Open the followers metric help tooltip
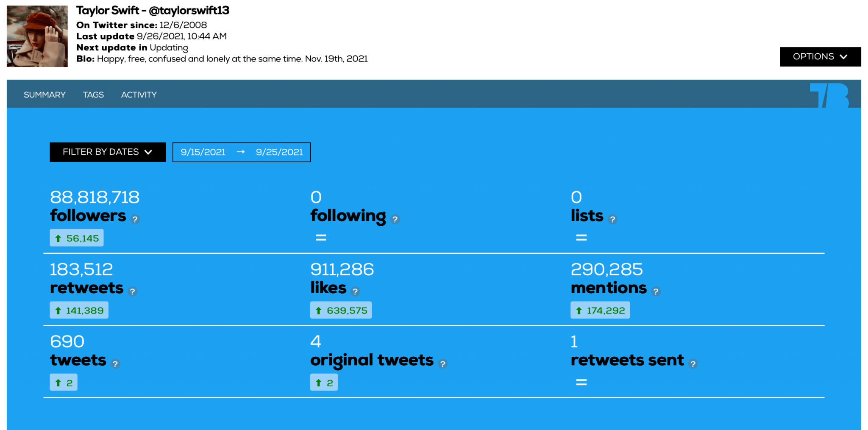This screenshot has height=430, width=868. pyautogui.click(x=134, y=219)
